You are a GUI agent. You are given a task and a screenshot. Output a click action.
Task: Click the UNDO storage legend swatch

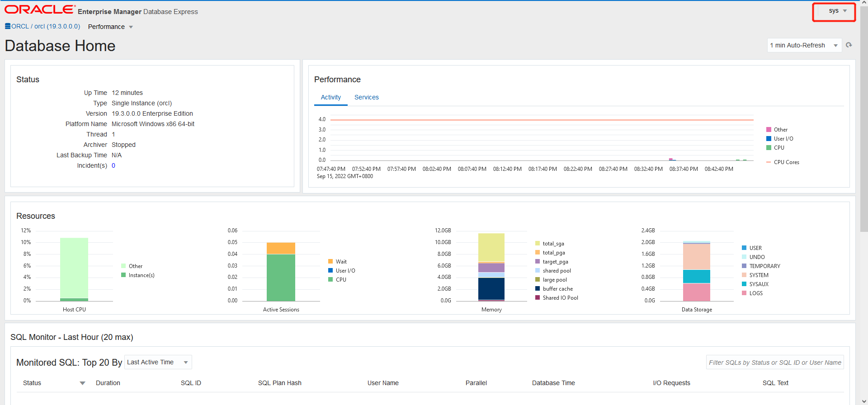tap(744, 257)
